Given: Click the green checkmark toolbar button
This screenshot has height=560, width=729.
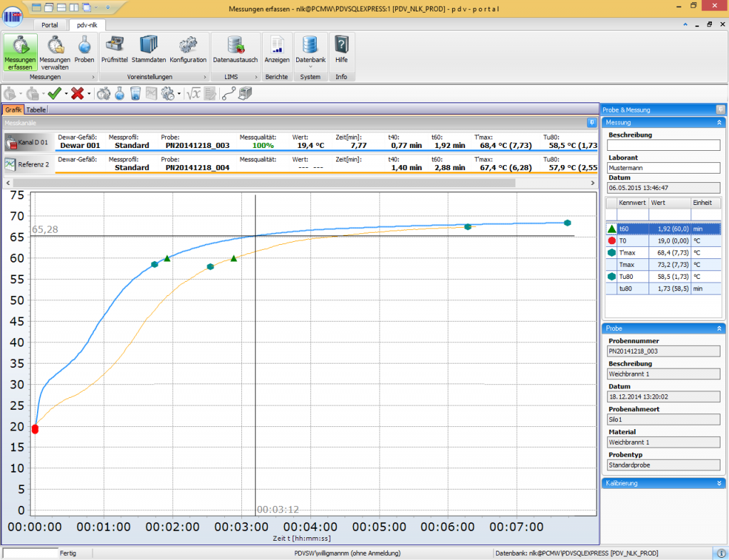Looking at the screenshot, I should click(x=55, y=93).
